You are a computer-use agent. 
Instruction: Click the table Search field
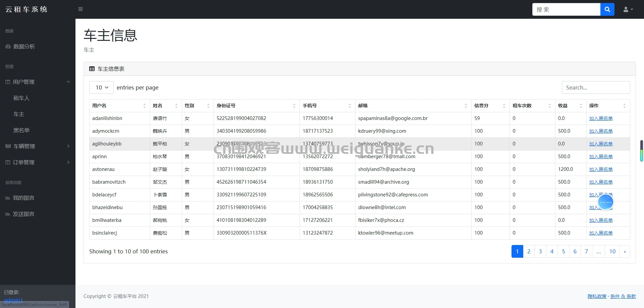click(596, 87)
